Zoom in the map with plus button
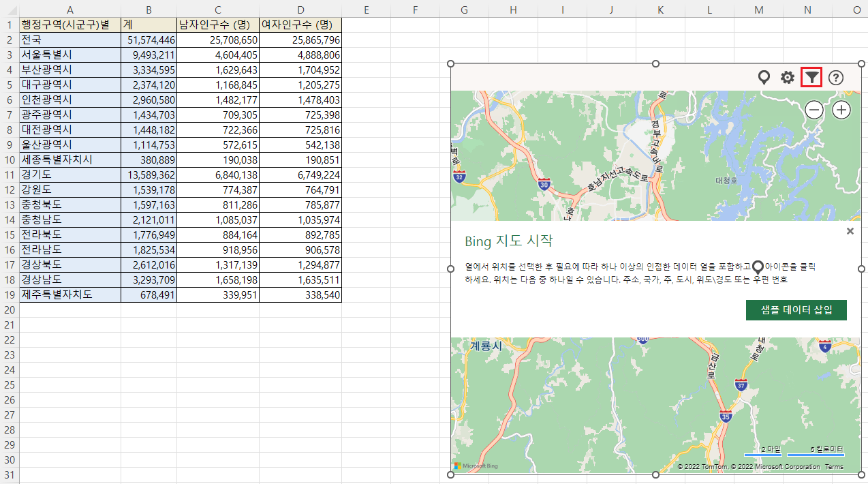This screenshot has width=868, height=484. coord(841,110)
